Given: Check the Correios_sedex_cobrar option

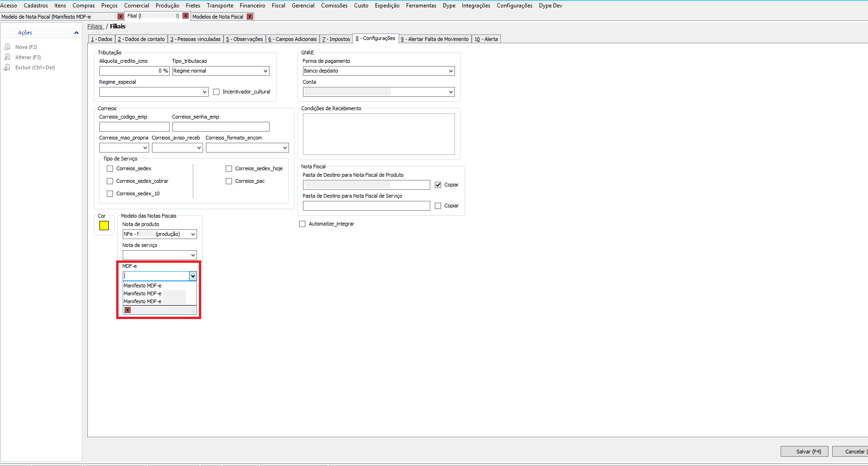Looking at the screenshot, I should [x=110, y=181].
